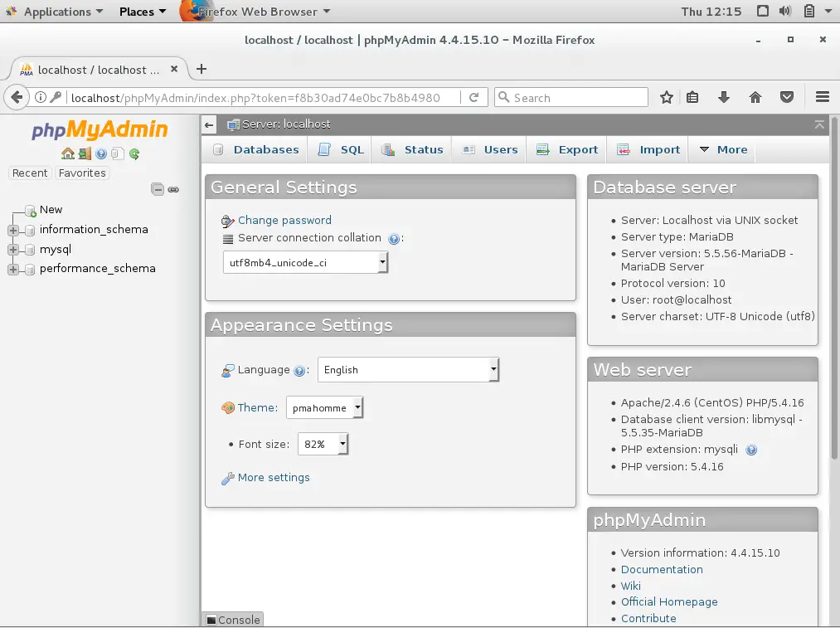Screen dimensions: 840x628
Task: Open the Export tab
Action: coord(567,150)
